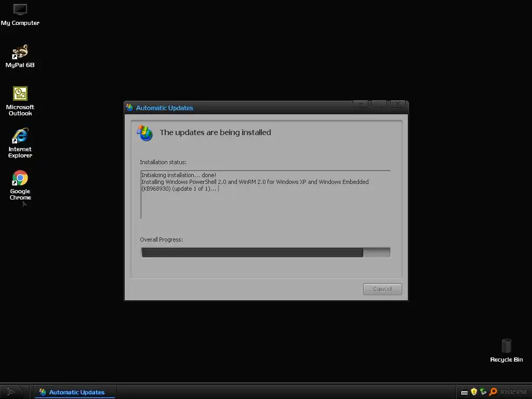Image resolution: width=532 pixels, height=399 pixels.
Task: Select the Google Chrome shortcut
Action: [x=20, y=185]
